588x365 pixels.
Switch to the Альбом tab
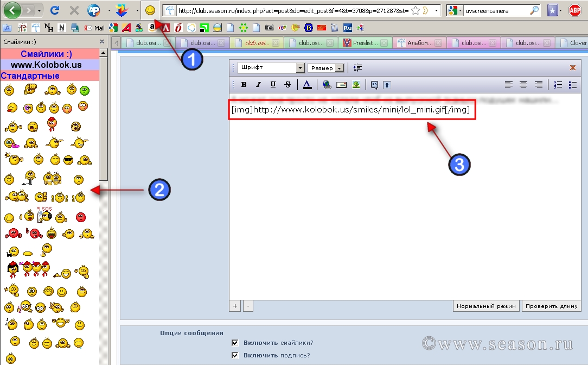pos(419,43)
